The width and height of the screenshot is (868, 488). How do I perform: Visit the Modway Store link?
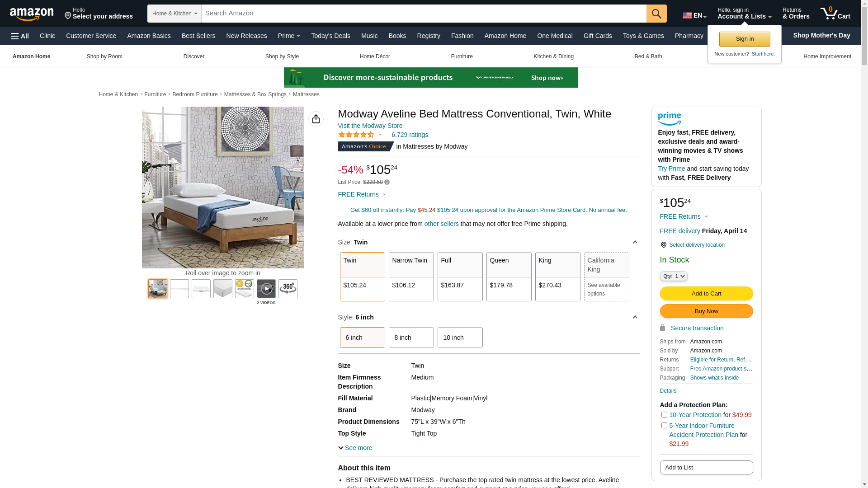(x=370, y=126)
